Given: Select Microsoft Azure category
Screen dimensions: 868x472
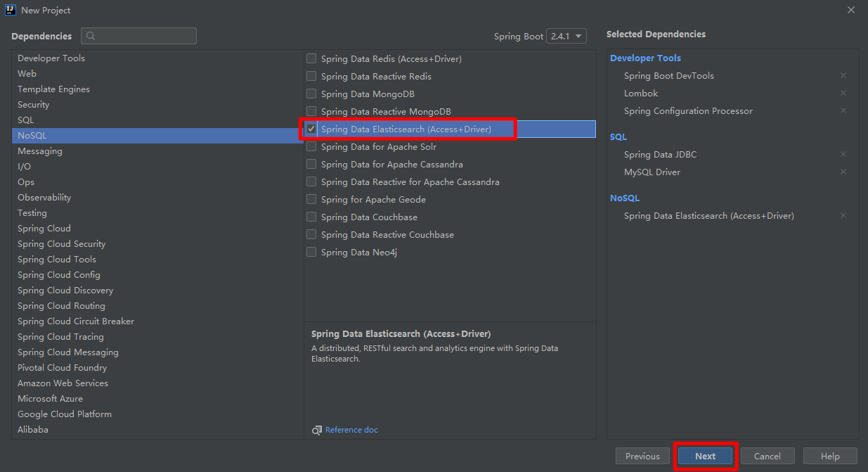Looking at the screenshot, I should pyautogui.click(x=157, y=398).
